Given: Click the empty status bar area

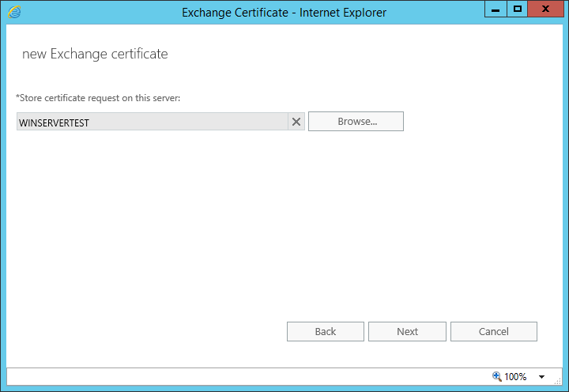Looking at the screenshot, I should pos(237,377).
